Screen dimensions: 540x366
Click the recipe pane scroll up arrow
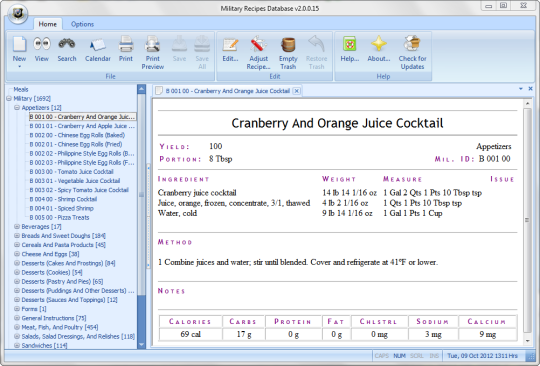(527, 103)
